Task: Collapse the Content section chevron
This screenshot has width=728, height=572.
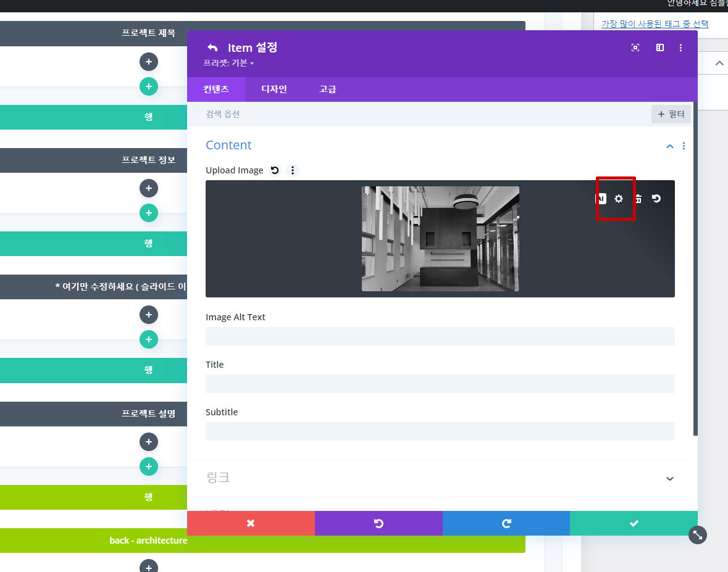Action: (669, 146)
